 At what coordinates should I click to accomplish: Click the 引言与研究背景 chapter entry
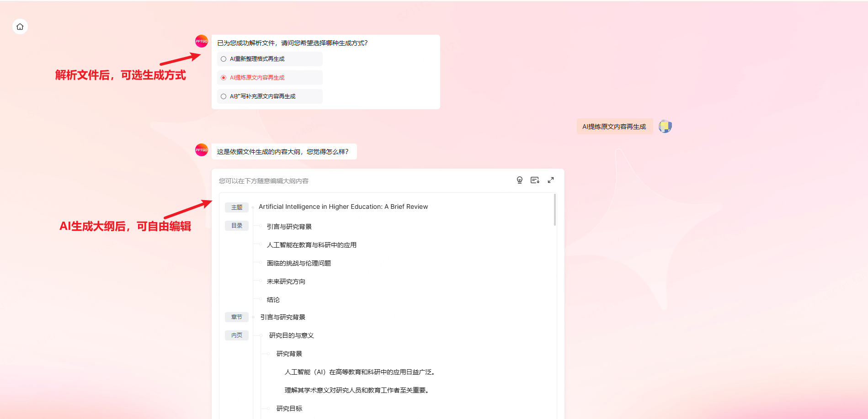pyautogui.click(x=282, y=317)
